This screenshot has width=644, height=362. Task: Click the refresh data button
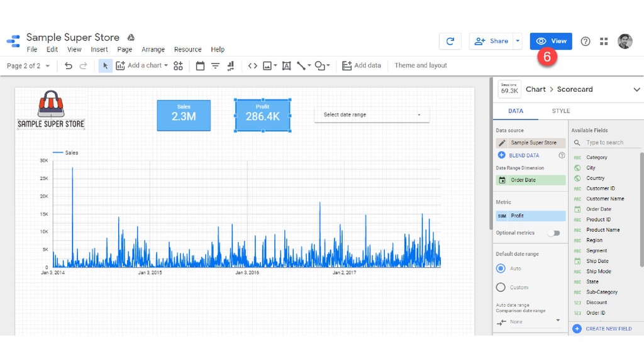pyautogui.click(x=450, y=41)
